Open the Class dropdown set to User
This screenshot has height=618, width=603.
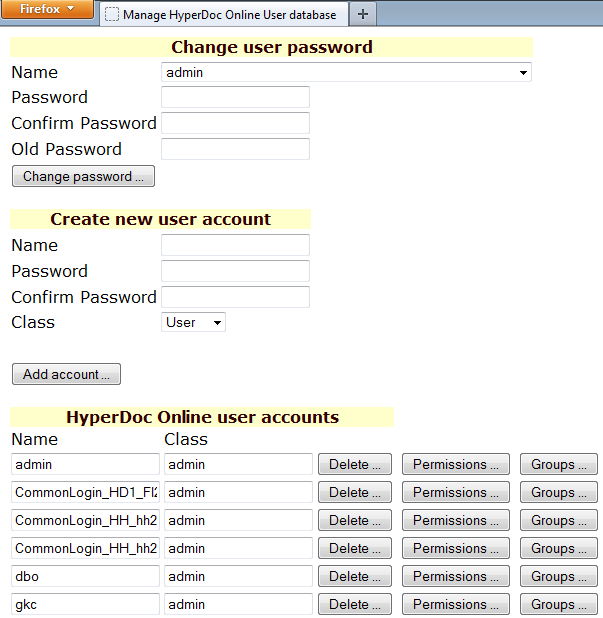(194, 322)
